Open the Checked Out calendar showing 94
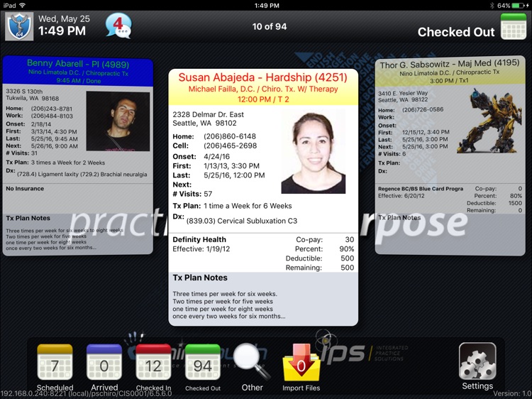 tap(203, 362)
